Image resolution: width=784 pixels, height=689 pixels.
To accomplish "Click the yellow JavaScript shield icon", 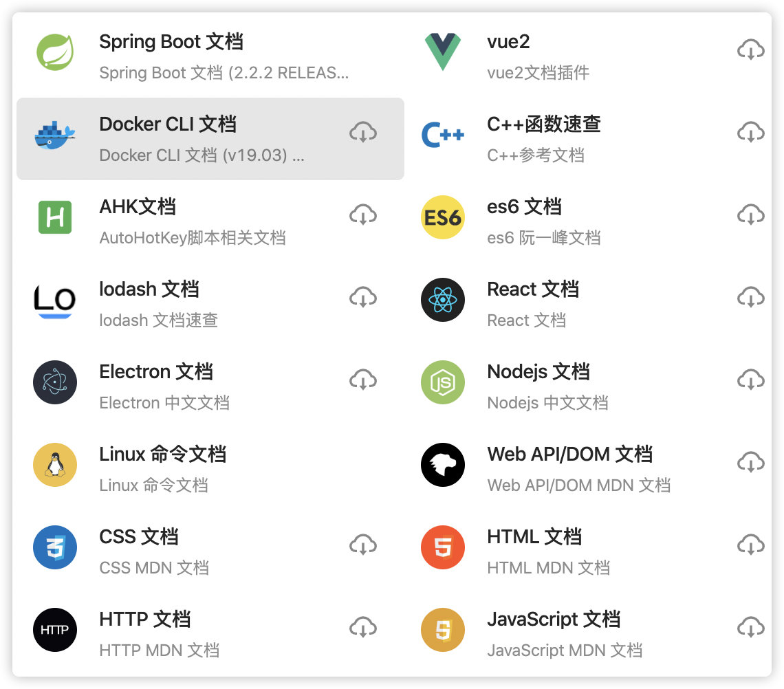I will [x=443, y=630].
